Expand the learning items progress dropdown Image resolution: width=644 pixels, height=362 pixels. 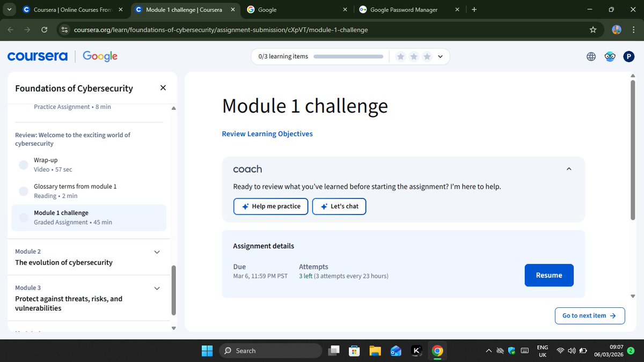[x=441, y=56]
